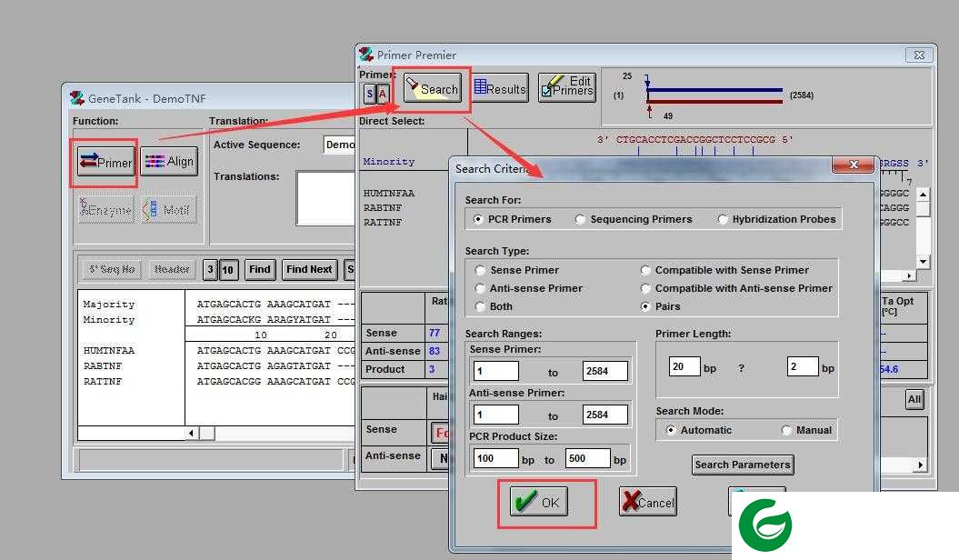Image resolution: width=959 pixels, height=560 pixels.
Task: Open Results in Primer Premier
Action: pos(500,89)
